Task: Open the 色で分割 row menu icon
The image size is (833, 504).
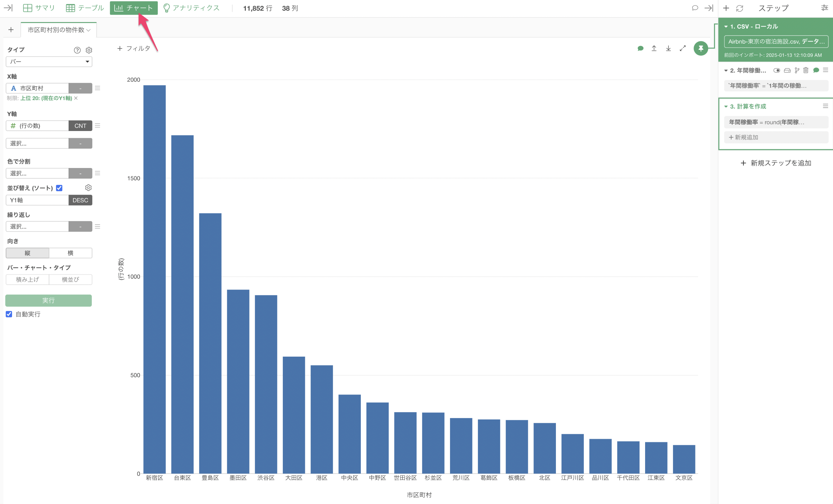Action: pos(98,173)
